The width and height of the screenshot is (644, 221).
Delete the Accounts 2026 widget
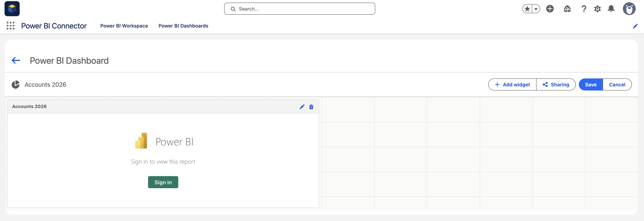coord(311,107)
